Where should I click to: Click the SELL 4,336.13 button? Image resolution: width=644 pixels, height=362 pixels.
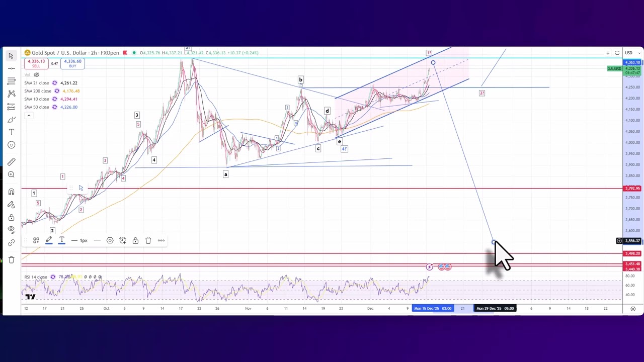(36, 64)
